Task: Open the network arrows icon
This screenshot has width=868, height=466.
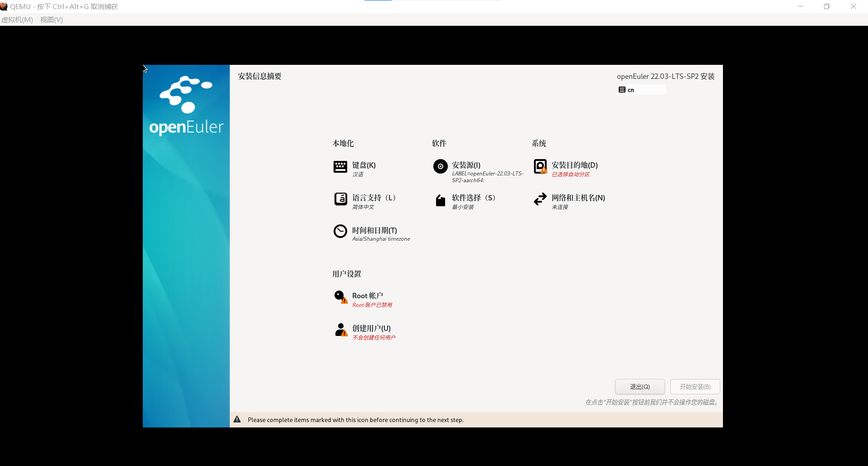Action: (x=540, y=199)
